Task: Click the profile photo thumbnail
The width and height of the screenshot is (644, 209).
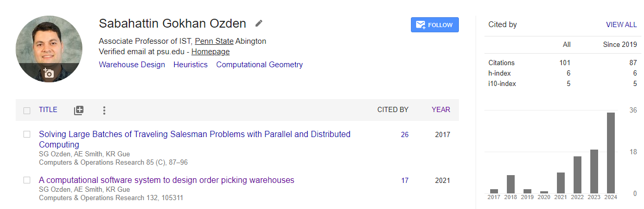Action: 48,49
